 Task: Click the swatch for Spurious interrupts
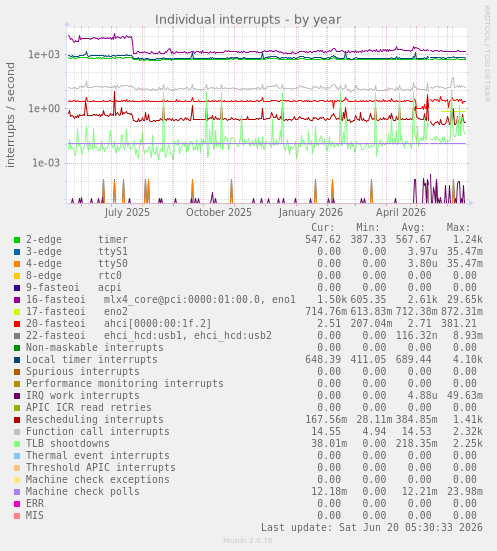point(17,372)
